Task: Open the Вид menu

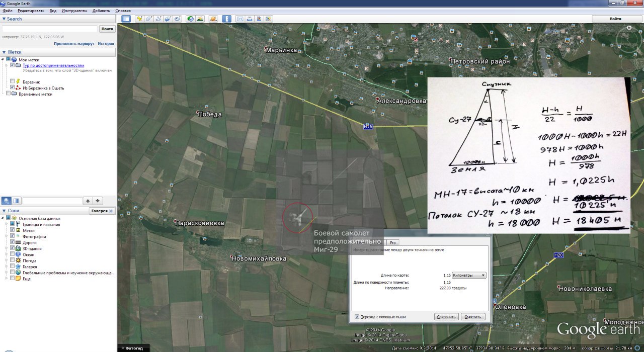Action: pyautogui.click(x=53, y=11)
